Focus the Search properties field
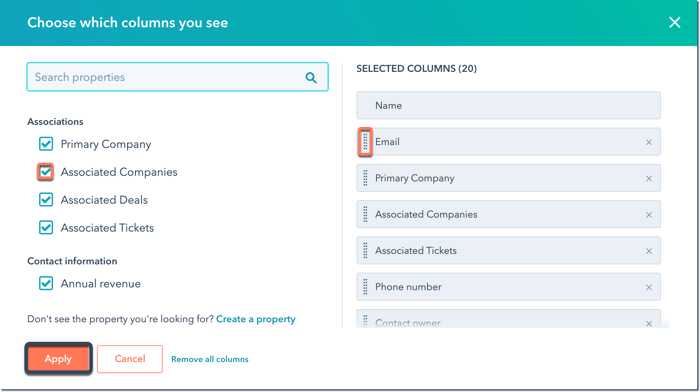This screenshot has height=392, width=700. click(178, 77)
